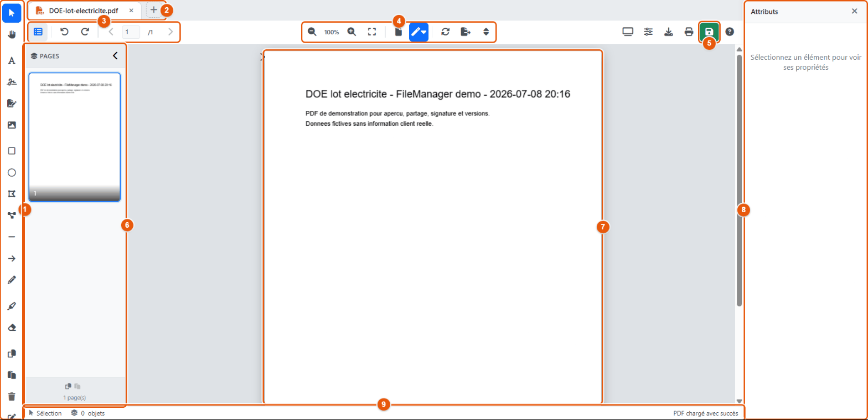
Task: Zoom in on the document
Action: click(x=352, y=32)
